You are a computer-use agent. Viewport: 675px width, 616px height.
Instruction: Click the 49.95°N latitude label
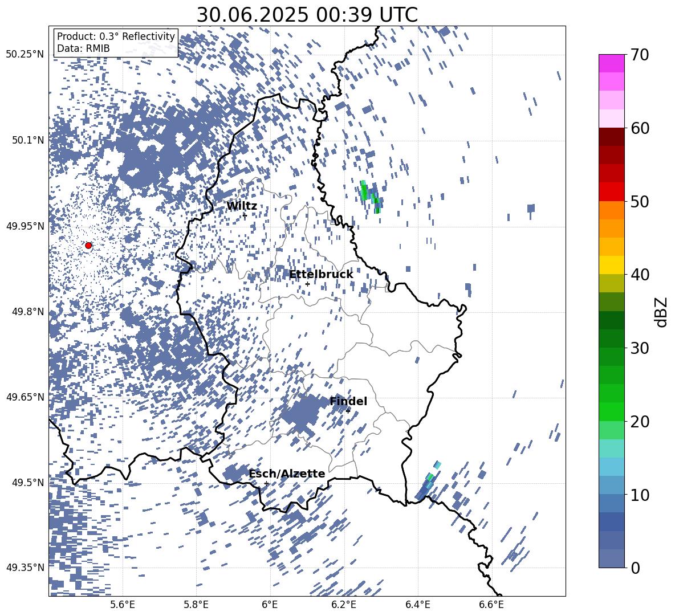pyautogui.click(x=25, y=226)
